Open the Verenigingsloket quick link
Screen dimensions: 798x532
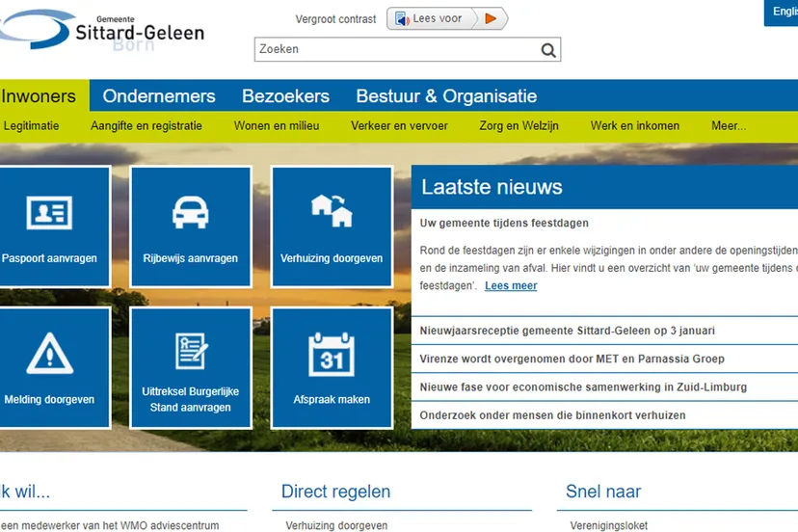click(x=609, y=525)
